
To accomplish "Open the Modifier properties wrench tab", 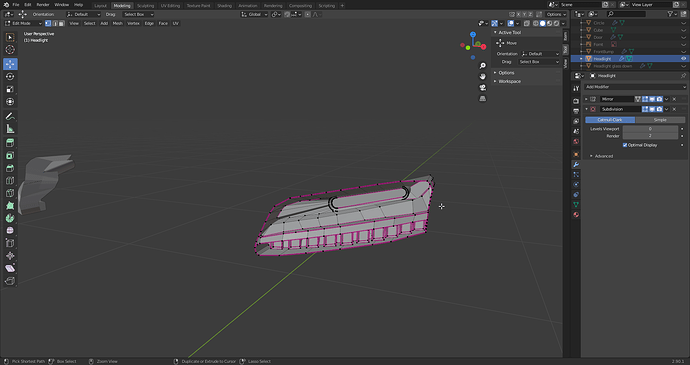I will (x=576, y=164).
